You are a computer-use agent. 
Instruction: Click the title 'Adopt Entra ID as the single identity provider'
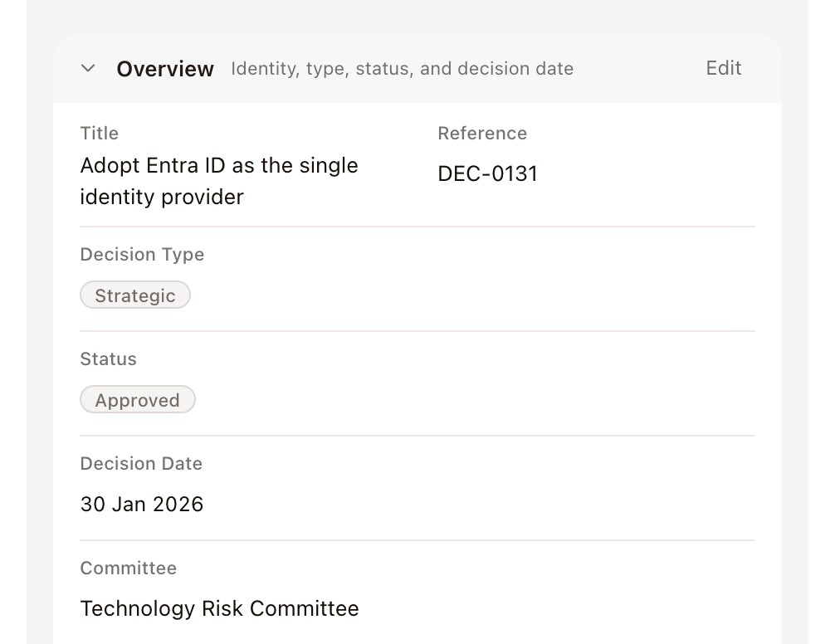click(219, 181)
